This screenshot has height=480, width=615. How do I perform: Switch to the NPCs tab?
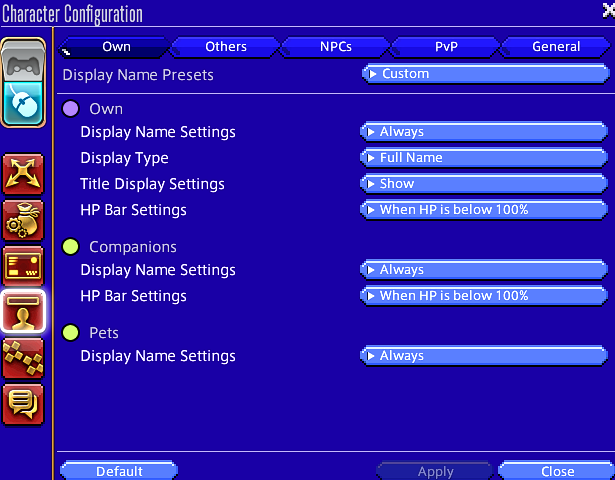pyautogui.click(x=336, y=47)
